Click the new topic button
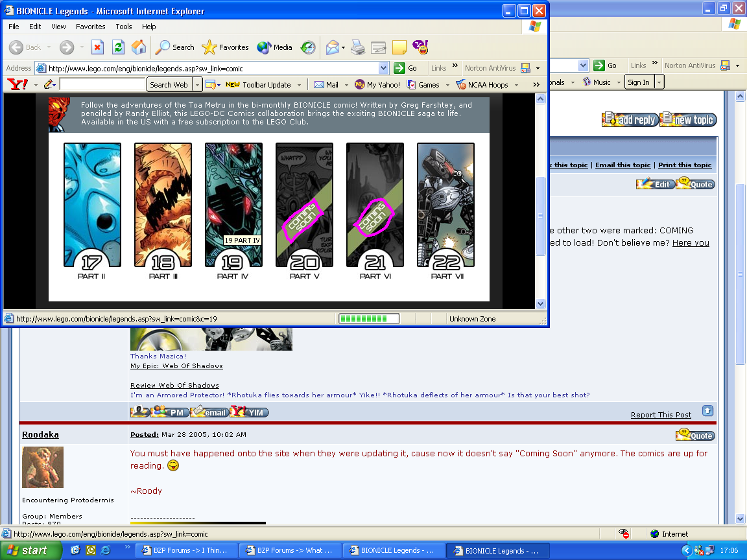The width and height of the screenshot is (747, 560). 688,119
